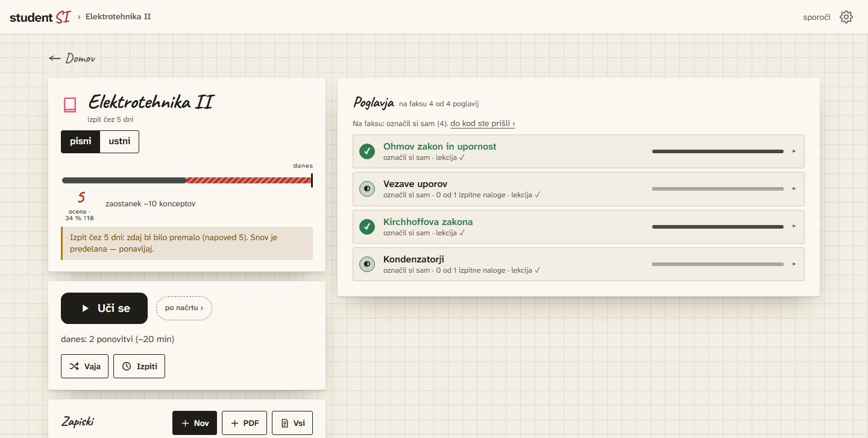The image size is (868, 438).
Task: Expand the Ohmov zakon in upornost chapter arrow
Action: (x=794, y=151)
